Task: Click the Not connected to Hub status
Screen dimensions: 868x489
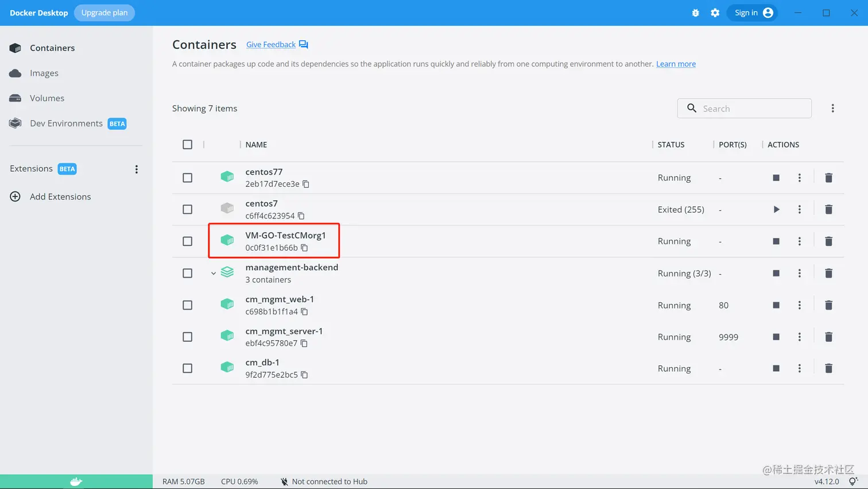Action: [324, 482]
